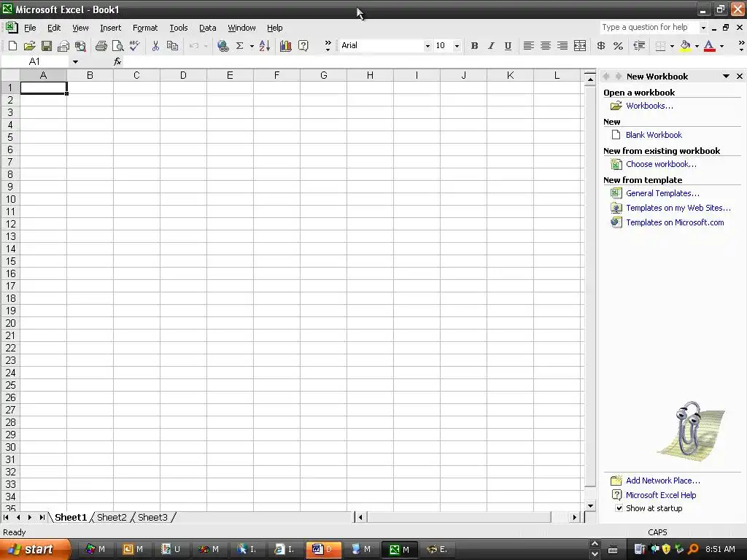Click the Search document icon in toolbar
The height and width of the screenshot is (560, 747).
pos(80,46)
